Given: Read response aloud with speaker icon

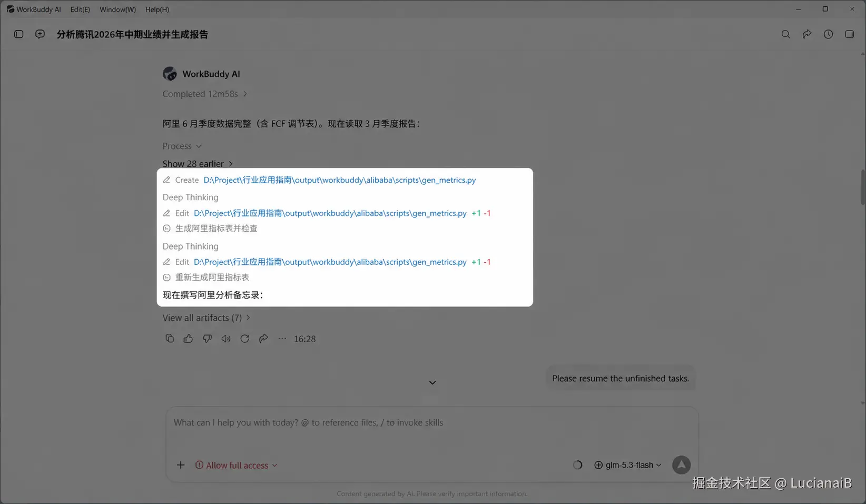Looking at the screenshot, I should pos(226,339).
